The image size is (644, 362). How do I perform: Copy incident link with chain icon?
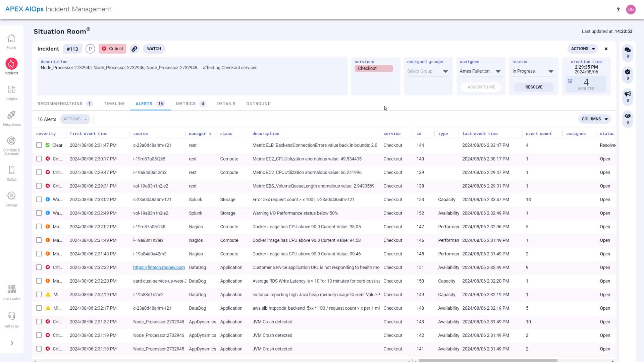click(134, 49)
